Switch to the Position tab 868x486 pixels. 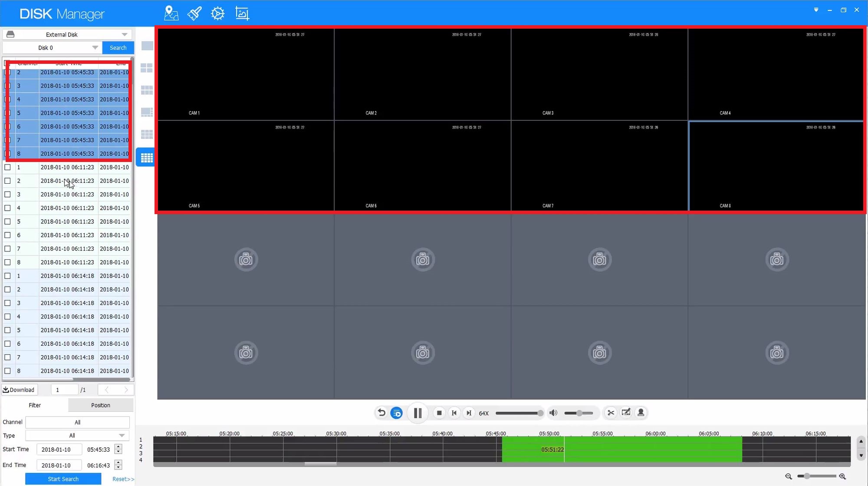(100, 405)
